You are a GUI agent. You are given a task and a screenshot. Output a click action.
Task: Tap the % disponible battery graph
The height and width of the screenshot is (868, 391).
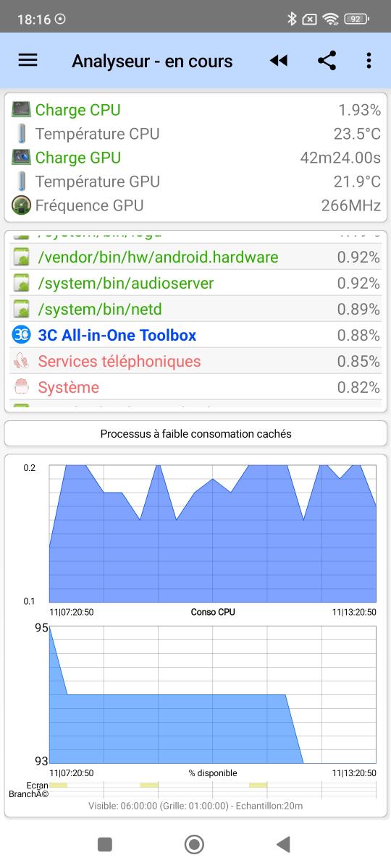coord(213,695)
